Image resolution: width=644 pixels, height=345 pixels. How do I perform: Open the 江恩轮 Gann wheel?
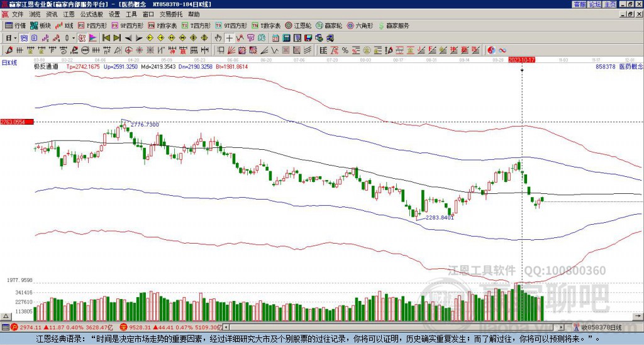click(298, 25)
